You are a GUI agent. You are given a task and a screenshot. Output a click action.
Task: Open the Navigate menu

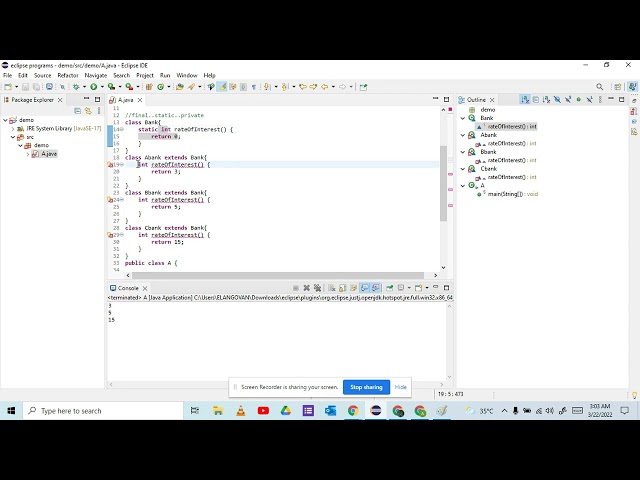pos(96,76)
